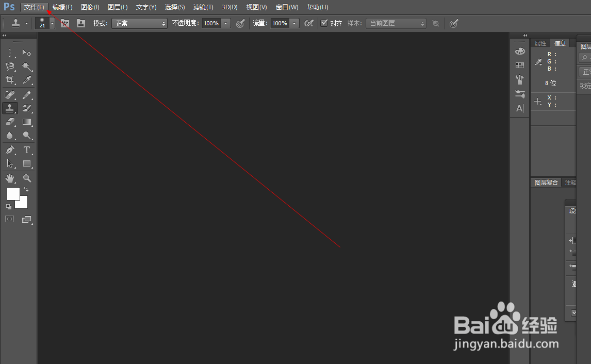Open the 滤镜(T) menu
This screenshot has width=591, height=364.
(203, 7)
